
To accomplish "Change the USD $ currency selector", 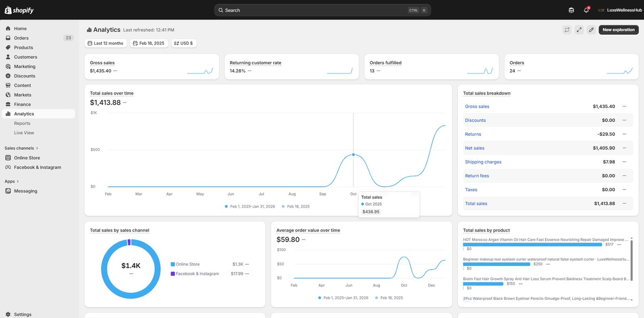I will click(x=184, y=43).
